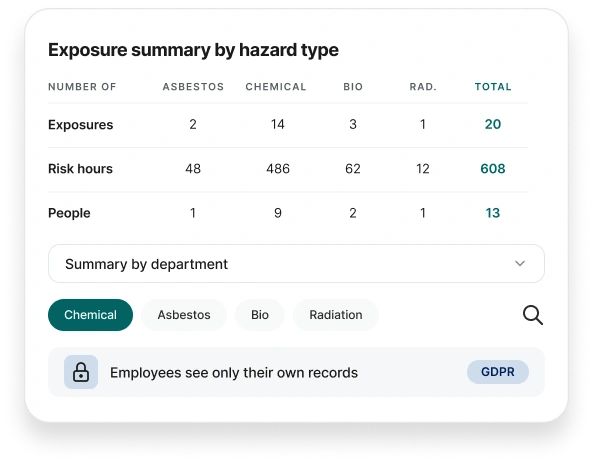Click the GDPR badge

[x=498, y=372]
